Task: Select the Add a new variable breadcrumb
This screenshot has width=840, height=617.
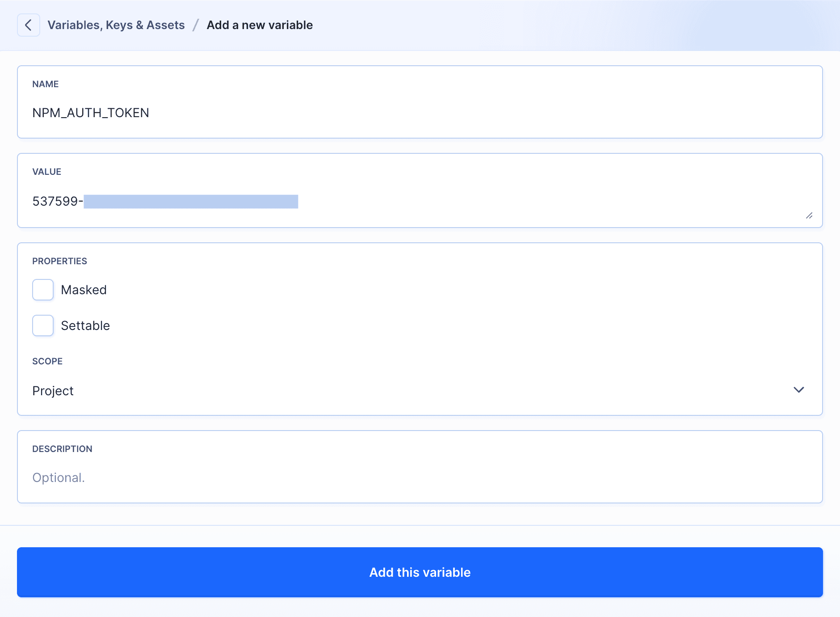Action: [x=260, y=25]
